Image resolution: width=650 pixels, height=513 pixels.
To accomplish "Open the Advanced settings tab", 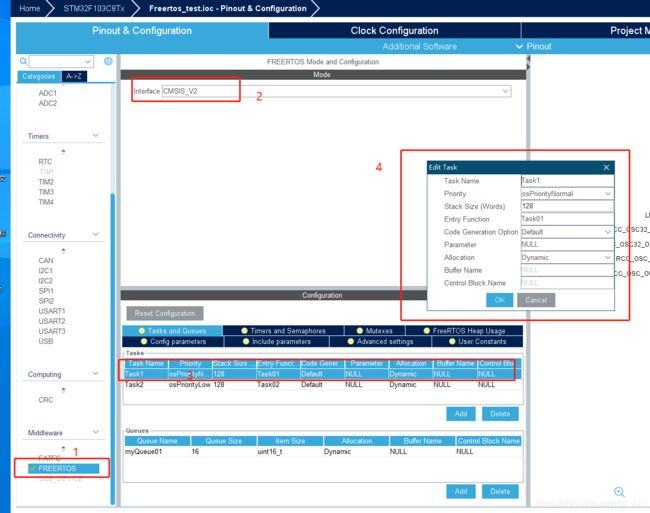I will (x=381, y=341).
